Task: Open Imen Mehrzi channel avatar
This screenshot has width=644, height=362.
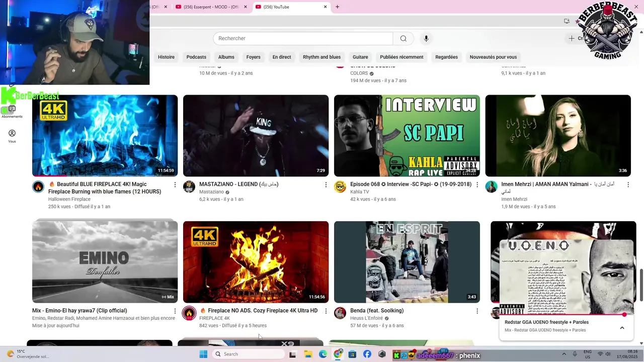Action: click(491, 187)
